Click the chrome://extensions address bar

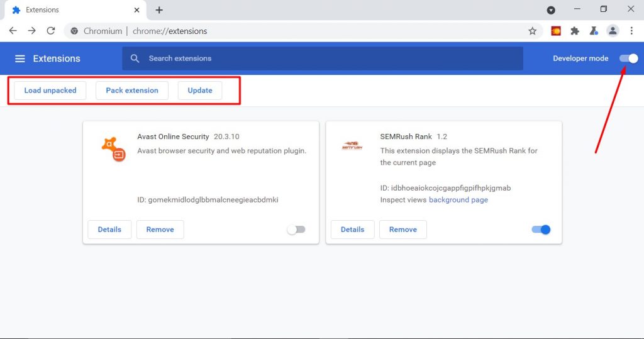tap(303, 31)
